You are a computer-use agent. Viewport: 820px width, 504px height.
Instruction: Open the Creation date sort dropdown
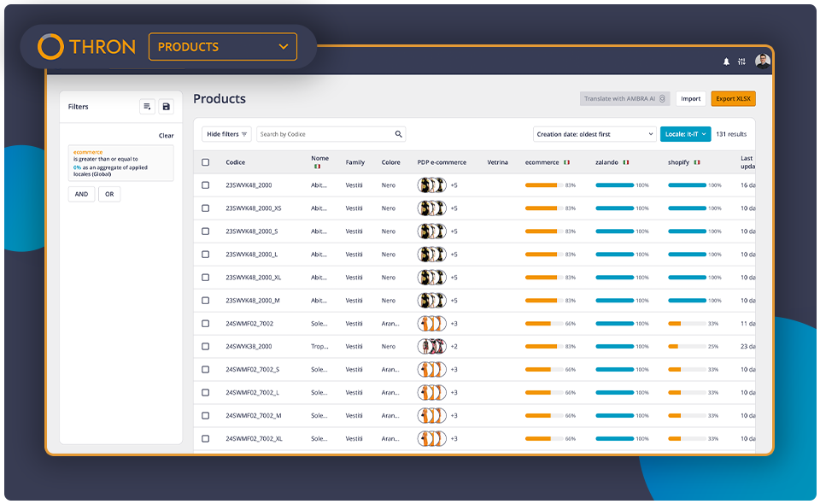coord(594,134)
